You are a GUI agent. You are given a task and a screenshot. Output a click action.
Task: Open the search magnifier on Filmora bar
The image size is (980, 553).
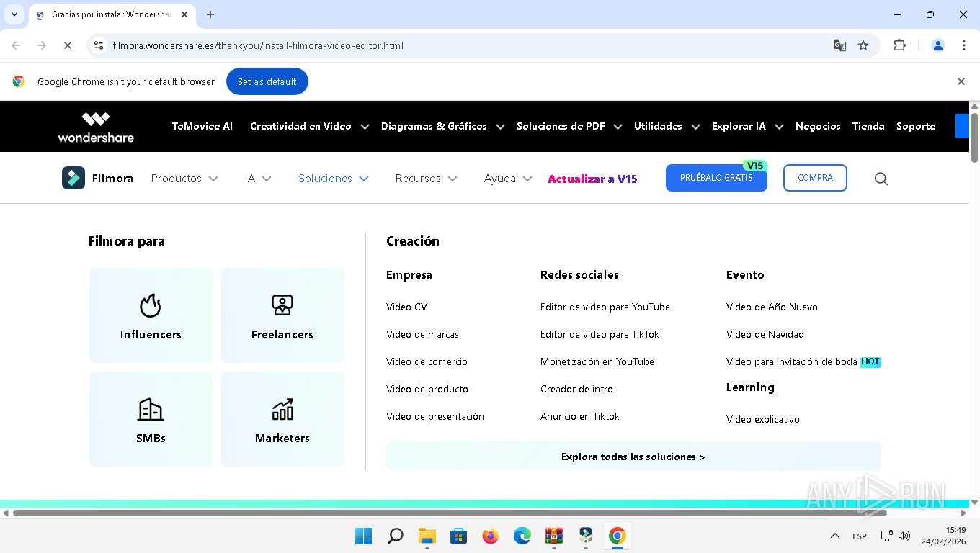click(881, 179)
